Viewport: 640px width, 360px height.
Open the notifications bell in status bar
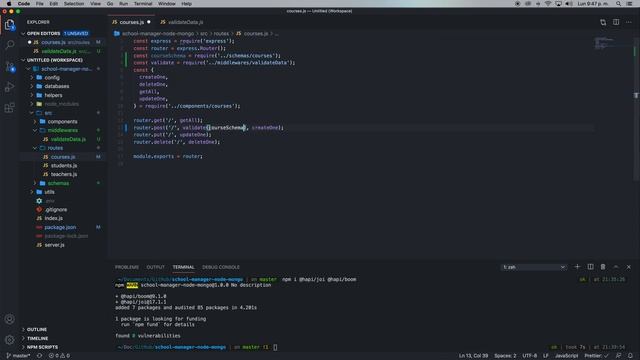pos(631,356)
